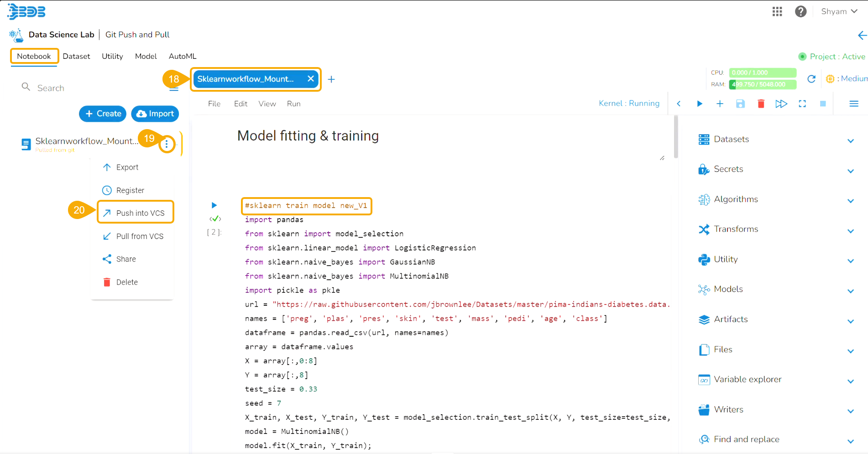The height and width of the screenshot is (454, 868).
Task: Switch to the AutoML tab
Action: coord(183,56)
